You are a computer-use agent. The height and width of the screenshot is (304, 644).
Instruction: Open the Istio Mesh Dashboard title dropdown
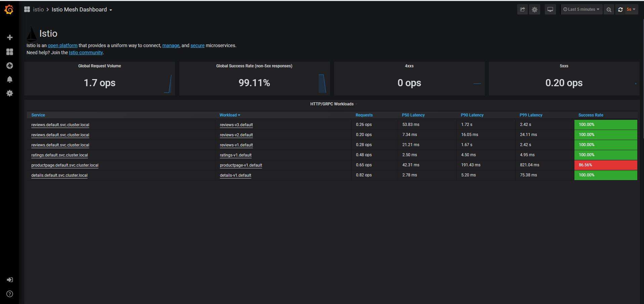coord(82,10)
